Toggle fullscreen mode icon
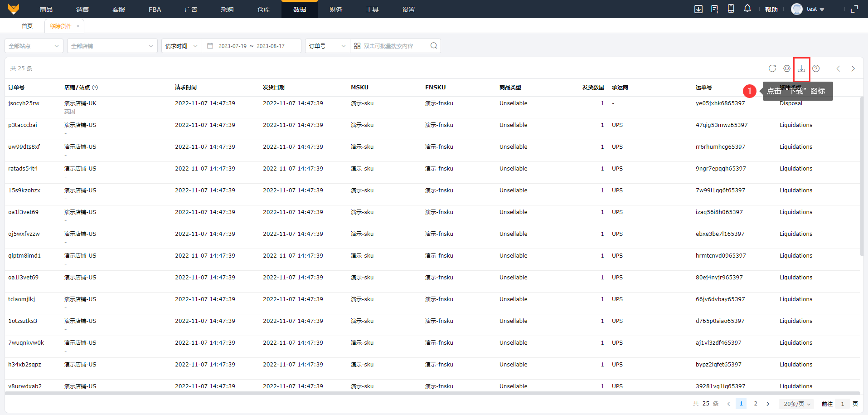Image resolution: width=868 pixels, height=415 pixels. (x=854, y=9)
